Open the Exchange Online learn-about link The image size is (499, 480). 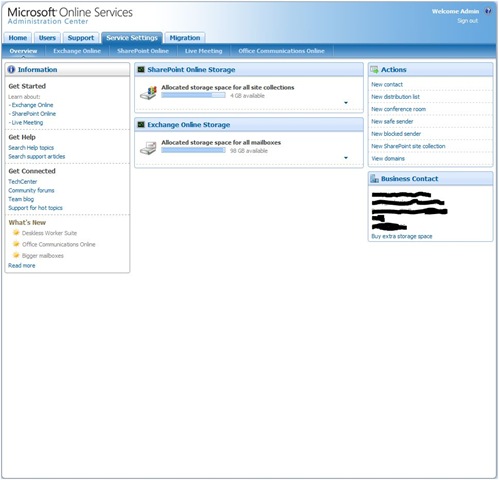(x=32, y=105)
